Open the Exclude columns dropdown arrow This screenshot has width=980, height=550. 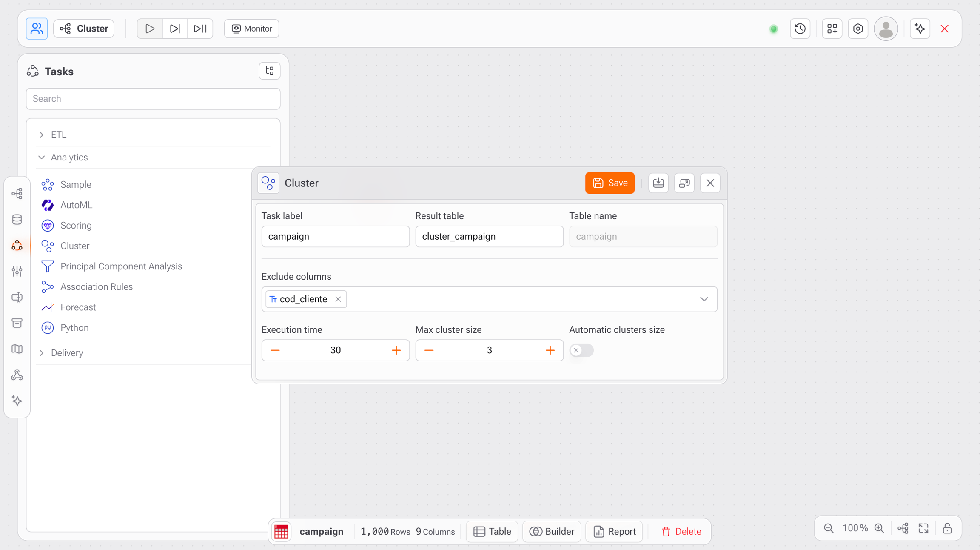[x=704, y=299]
